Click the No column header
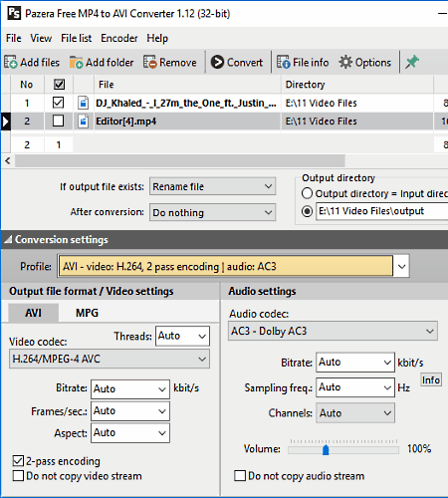 point(27,85)
